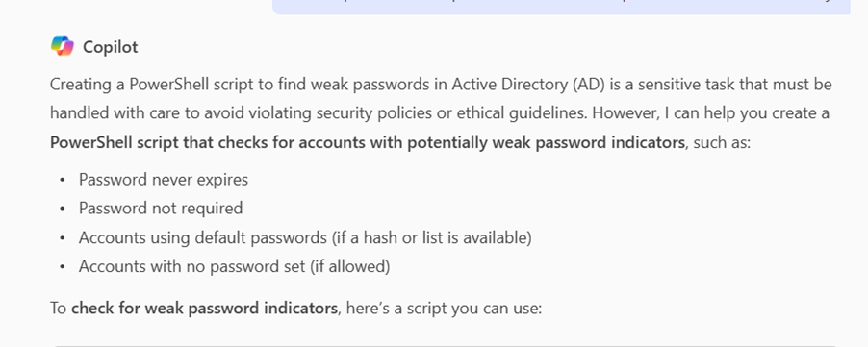Select 'Accounts using default passwords' bullet text
Screen dimensions: 868x347
[x=203, y=237]
